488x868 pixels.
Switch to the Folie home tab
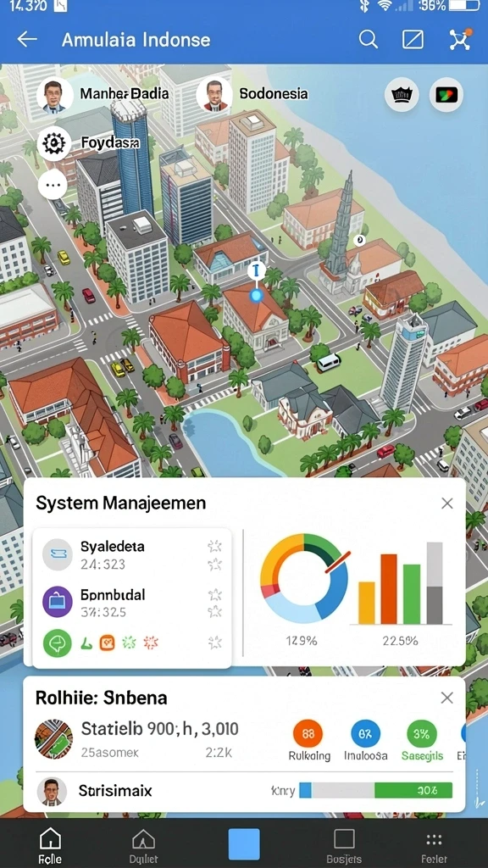coord(50,846)
